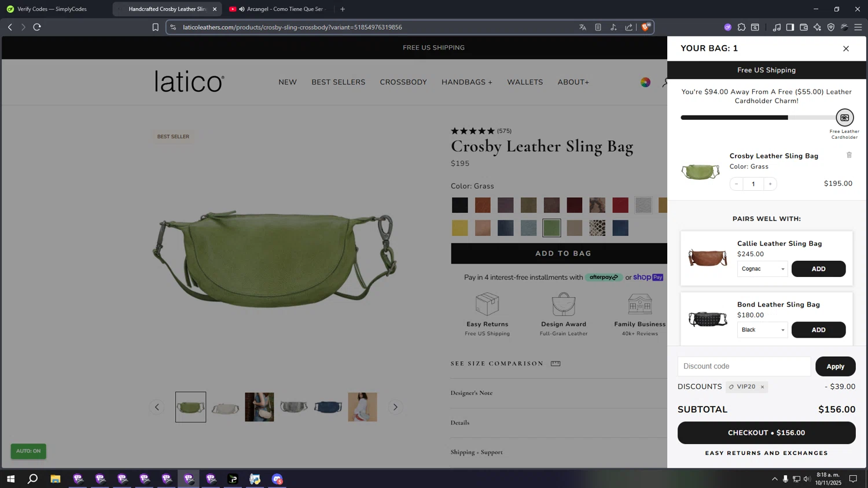Open the NEW menu item
Viewport: 868px width, 488px height.
(288, 82)
